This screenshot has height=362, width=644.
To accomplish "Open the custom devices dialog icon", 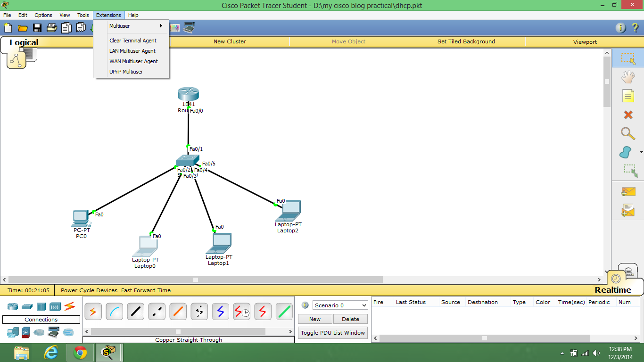I will click(189, 28).
